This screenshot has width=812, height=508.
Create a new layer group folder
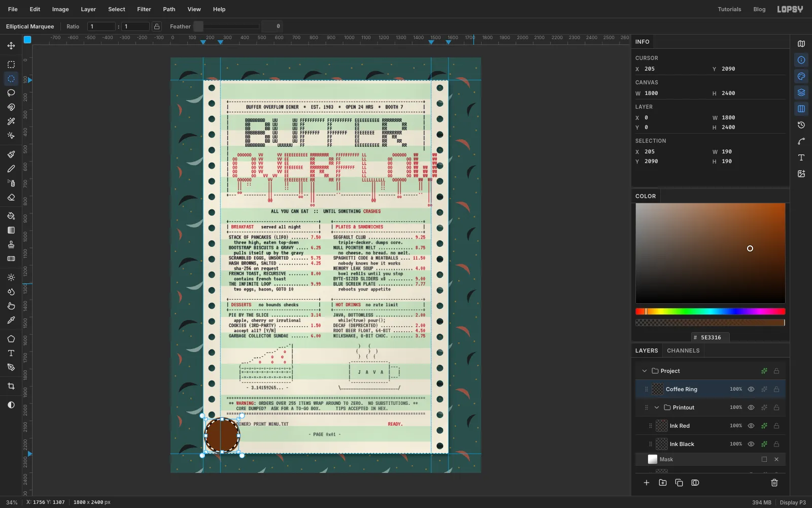(663, 483)
